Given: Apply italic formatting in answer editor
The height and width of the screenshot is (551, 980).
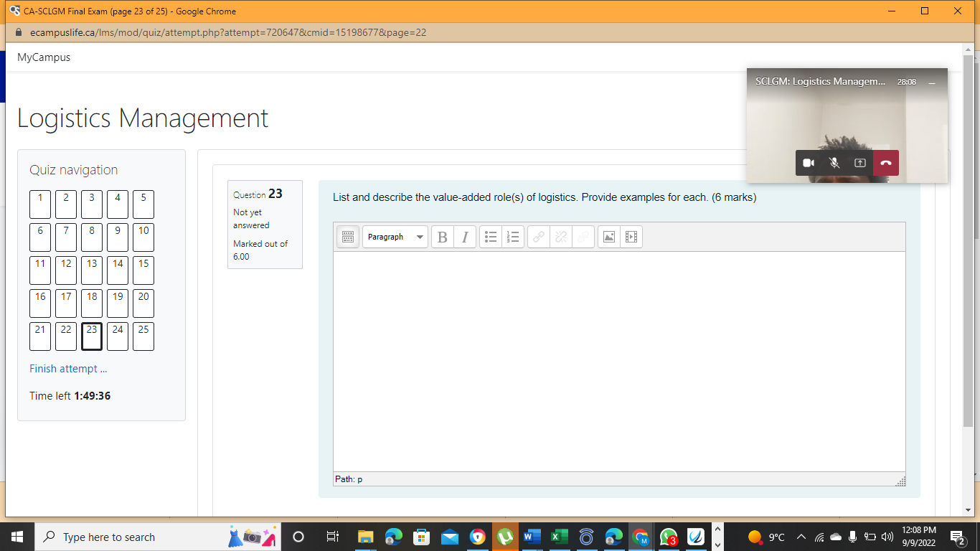Looking at the screenshot, I should click(x=465, y=237).
